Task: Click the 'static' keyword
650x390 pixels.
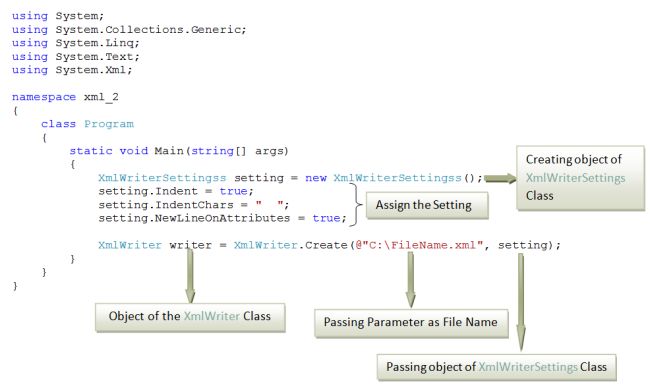Action: pyautogui.click(x=91, y=151)
